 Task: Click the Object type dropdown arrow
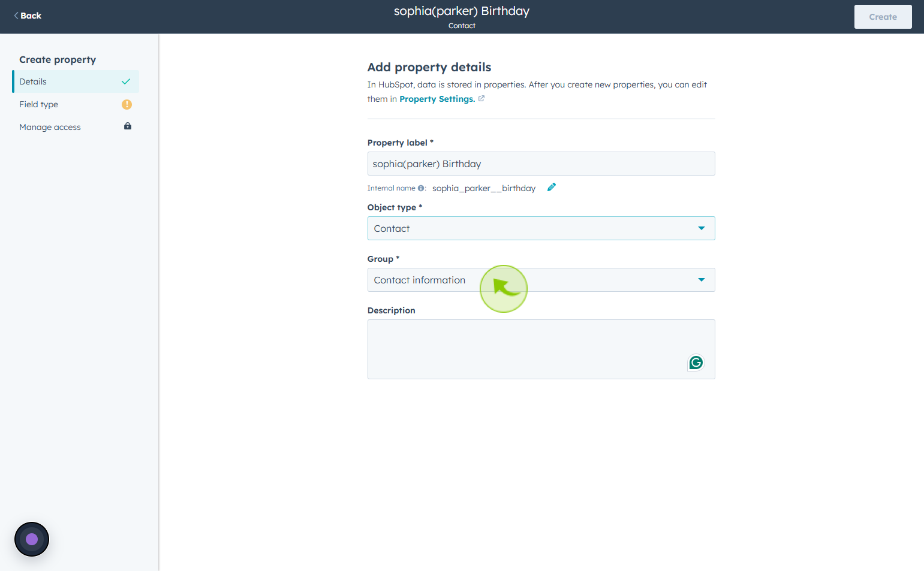coord(702,228)
